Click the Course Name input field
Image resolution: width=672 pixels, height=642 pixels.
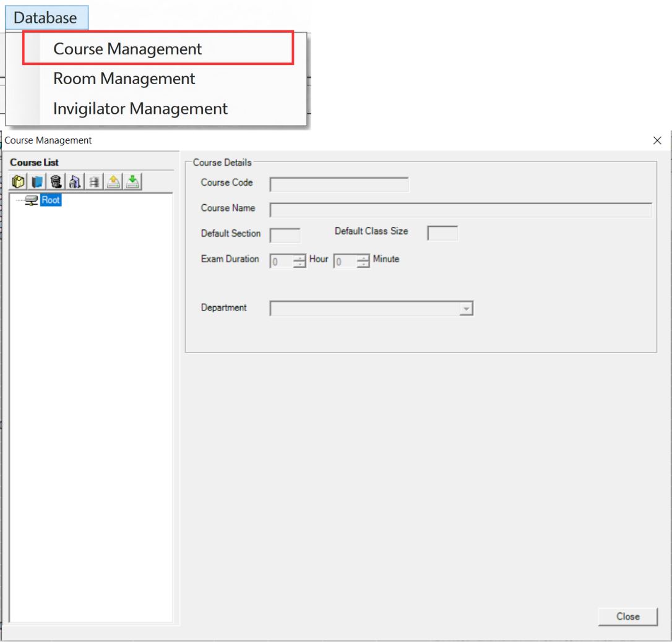click(x=461, y=210)
